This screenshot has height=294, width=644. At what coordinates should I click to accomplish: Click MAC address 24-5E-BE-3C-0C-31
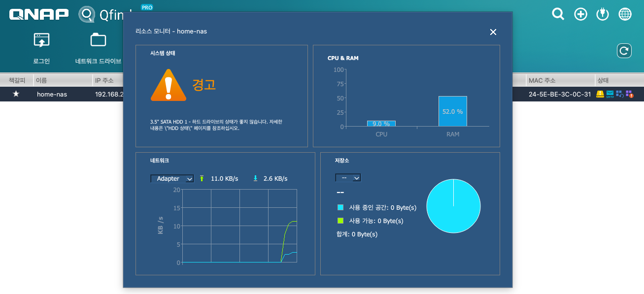pyautogui.click(x=560, y=94)
